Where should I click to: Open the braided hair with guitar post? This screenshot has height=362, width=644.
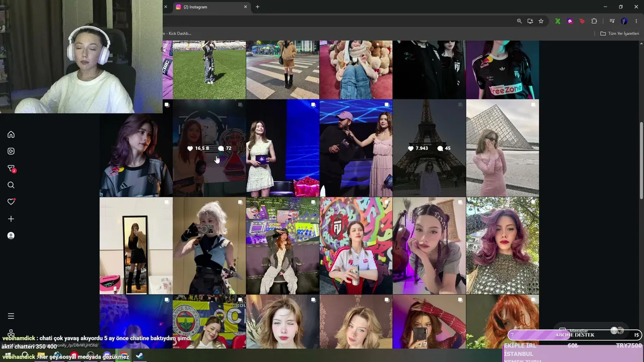coord(429,245)
